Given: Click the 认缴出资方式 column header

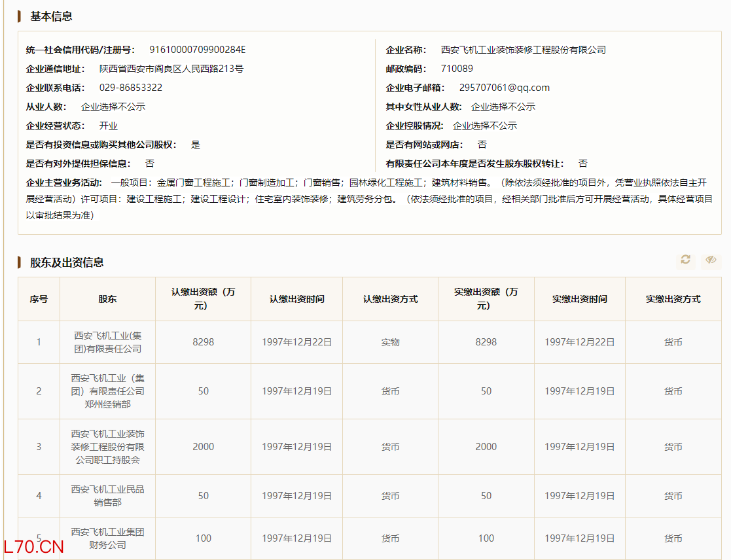Looking at the screenshot, I should (390, 299).
